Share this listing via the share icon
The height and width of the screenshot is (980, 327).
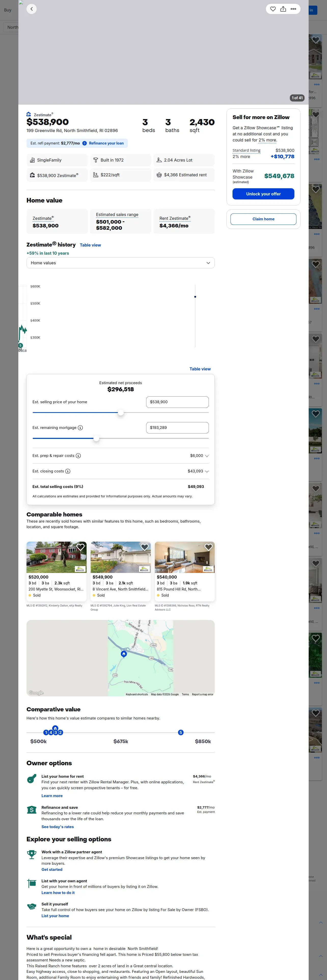tap(283, 9)
